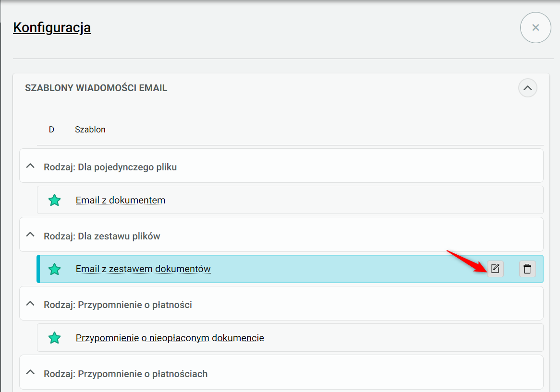Collapse group Rodzaj: Dla pojedynczego pliku
This screenshot has height=392, width=560.
pyautogui.click(x=30, y=166)
